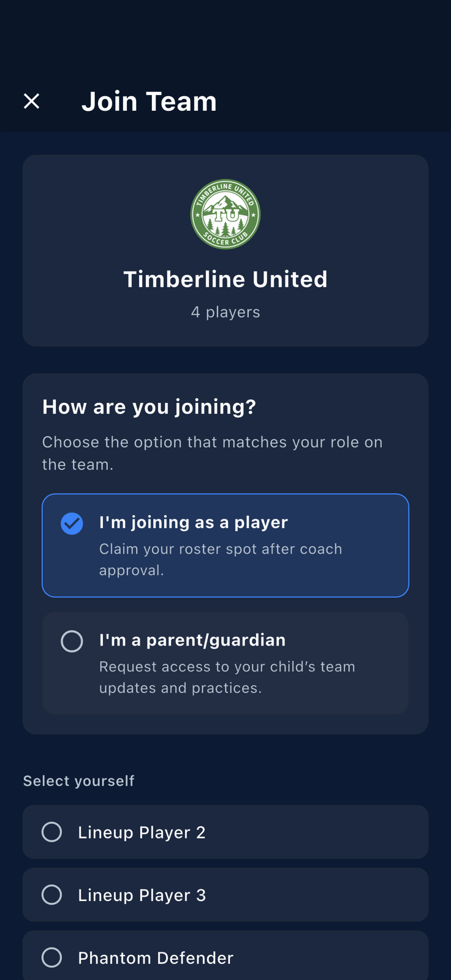Select the empty parent/guardian radio circle

(72, 641)
